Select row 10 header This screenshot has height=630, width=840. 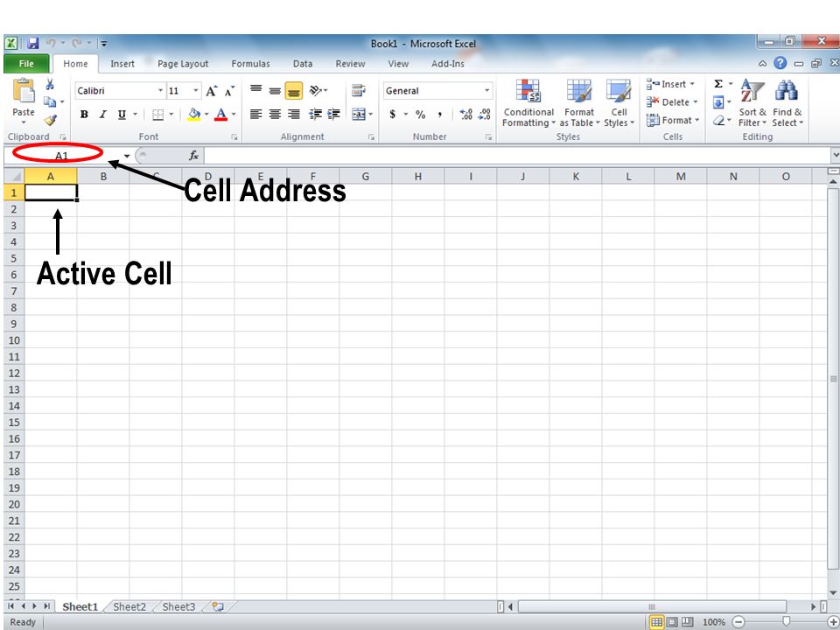14,340
